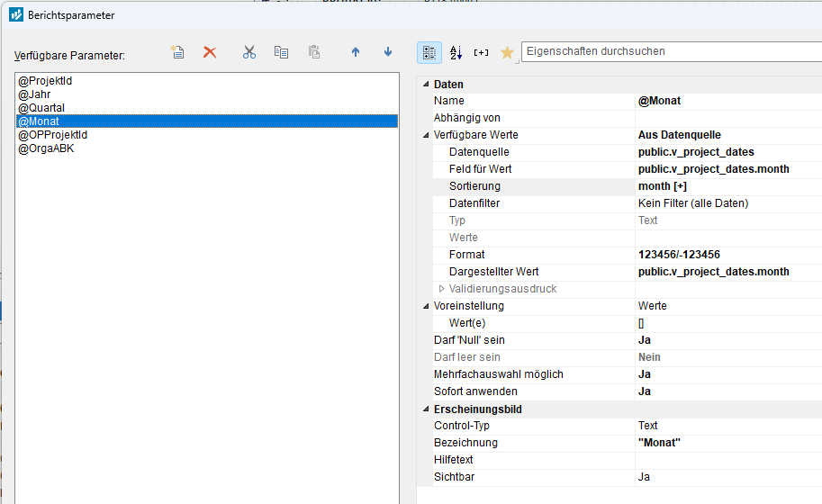Collapse the Erscheinungsbild section
The width and height of the screenshot is (822, 504).
pos(425,409)
